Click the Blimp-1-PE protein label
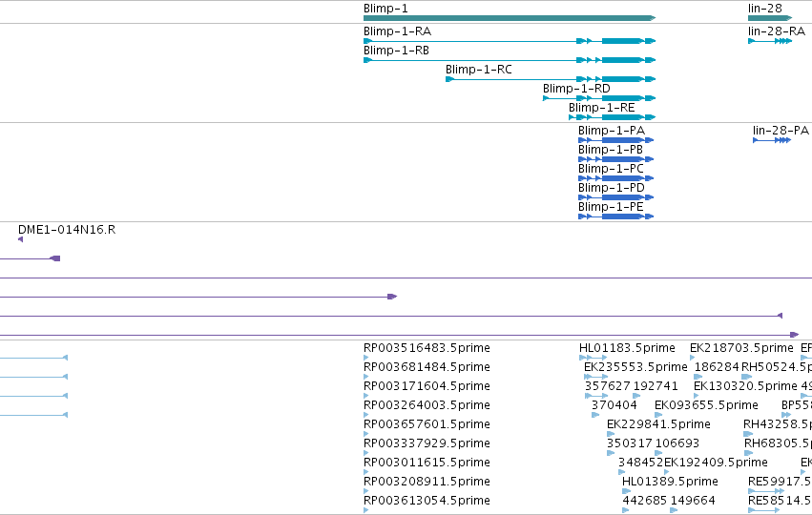This screenshot has width=812, height=515. [611, 207]
